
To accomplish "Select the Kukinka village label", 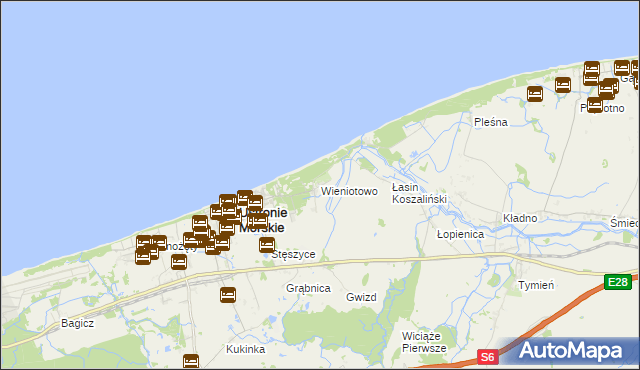I will (x=246, y=349).
